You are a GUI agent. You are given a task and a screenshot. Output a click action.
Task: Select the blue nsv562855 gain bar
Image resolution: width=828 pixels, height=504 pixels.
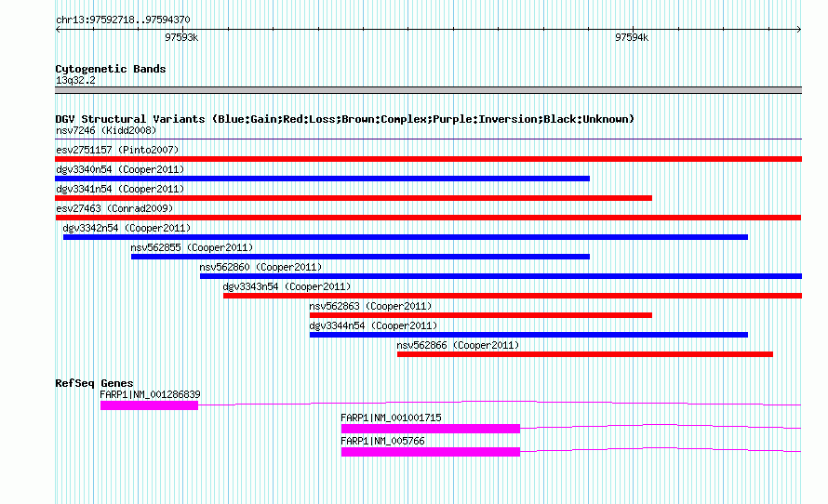pos(360,257)
